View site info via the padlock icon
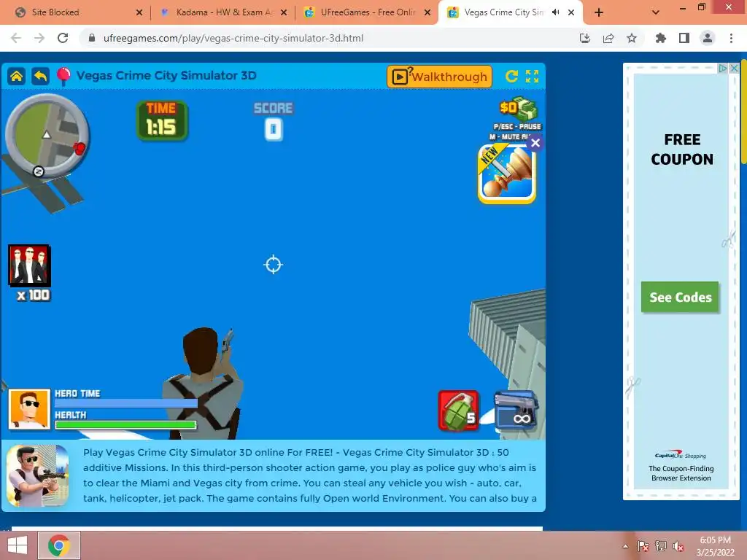This screenshot has width=747, height=560. coord(92,38)
